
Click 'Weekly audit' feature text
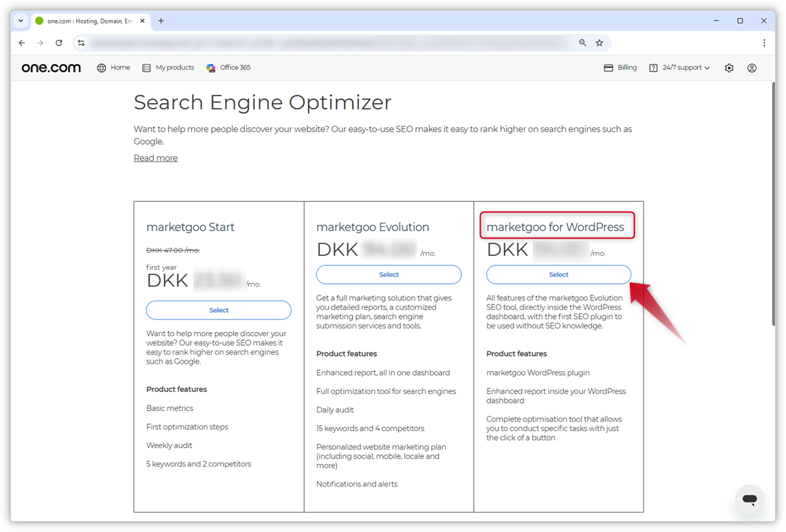pos(169,445)
